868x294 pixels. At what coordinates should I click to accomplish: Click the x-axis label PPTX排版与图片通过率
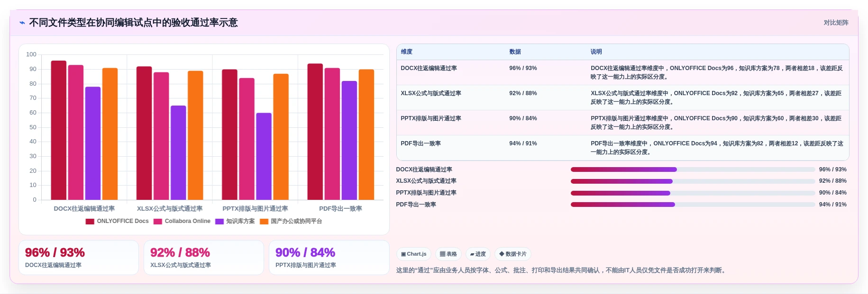tap(256, 209)
